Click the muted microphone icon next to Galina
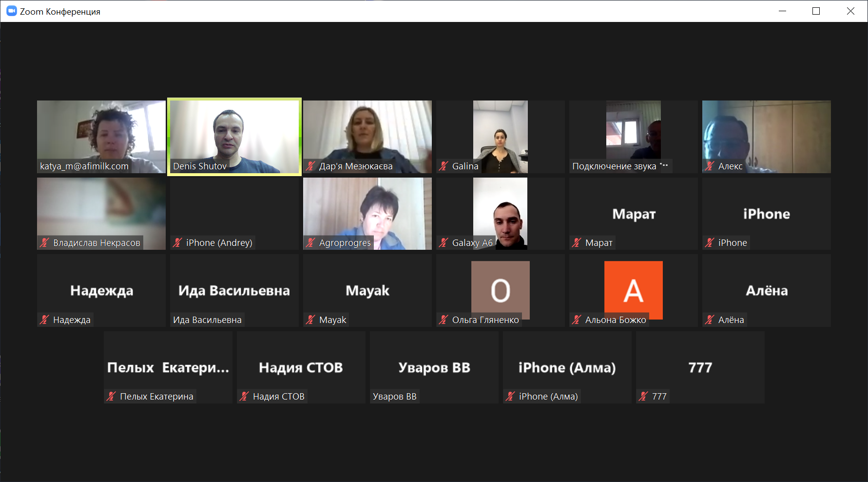Screen dimensions: 868x482 [443, 166]
